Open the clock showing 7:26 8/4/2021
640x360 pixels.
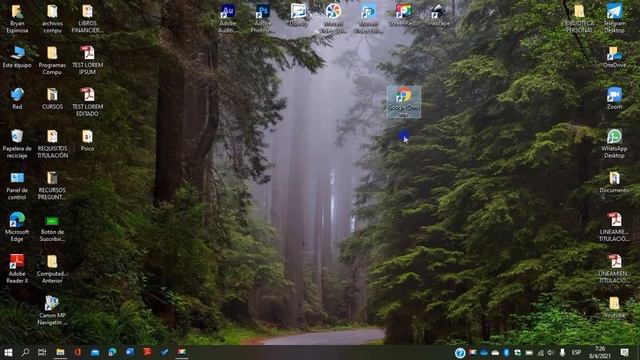click(600, 353)
